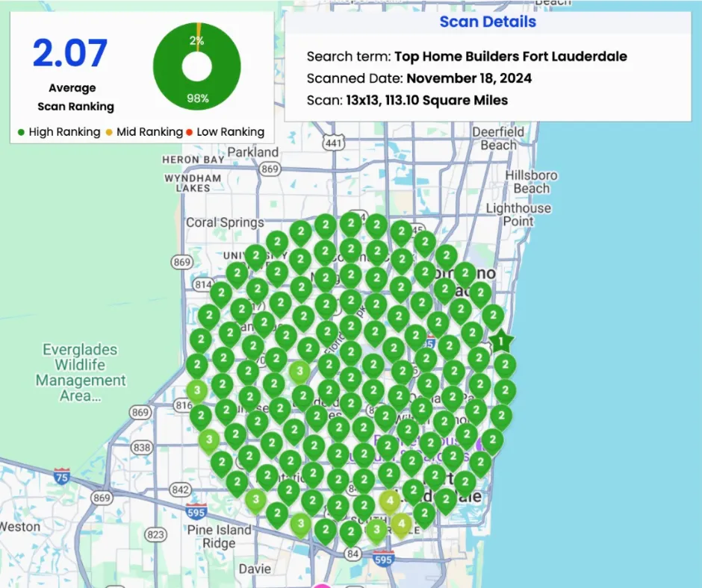Click the Deerfield Beach map label
Screen dimensions: 702x588
point(498,139)
